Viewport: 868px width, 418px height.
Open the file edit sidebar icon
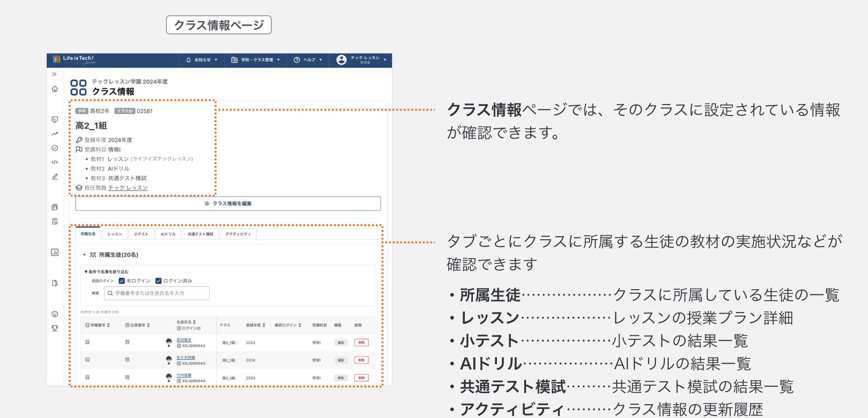[x=55, y=283]
